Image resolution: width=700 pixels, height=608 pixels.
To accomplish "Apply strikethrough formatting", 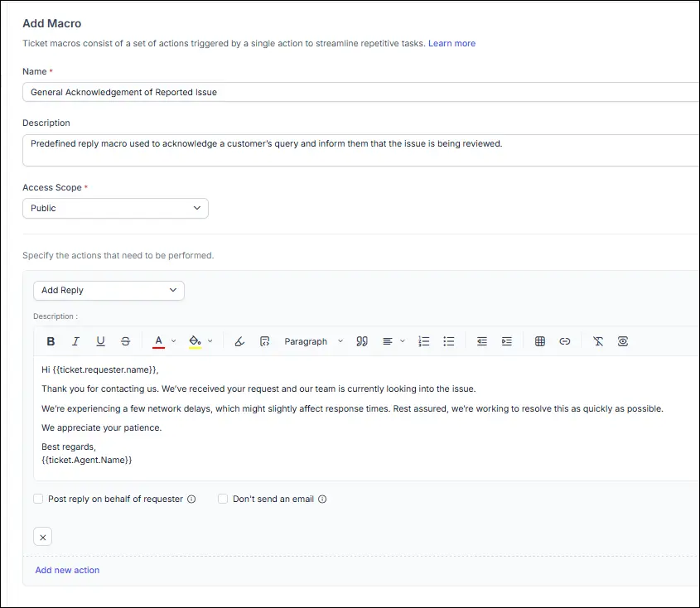I will (x=125, y=341).
